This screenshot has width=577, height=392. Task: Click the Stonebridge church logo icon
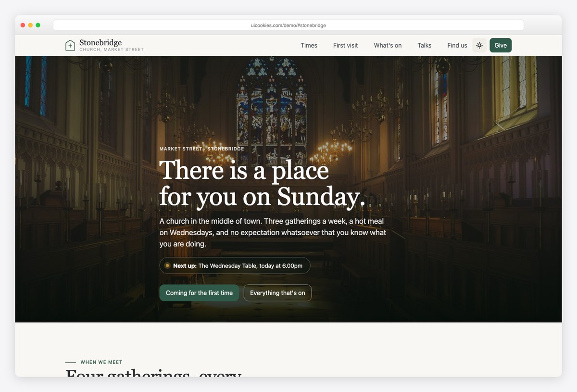point(70,45)
